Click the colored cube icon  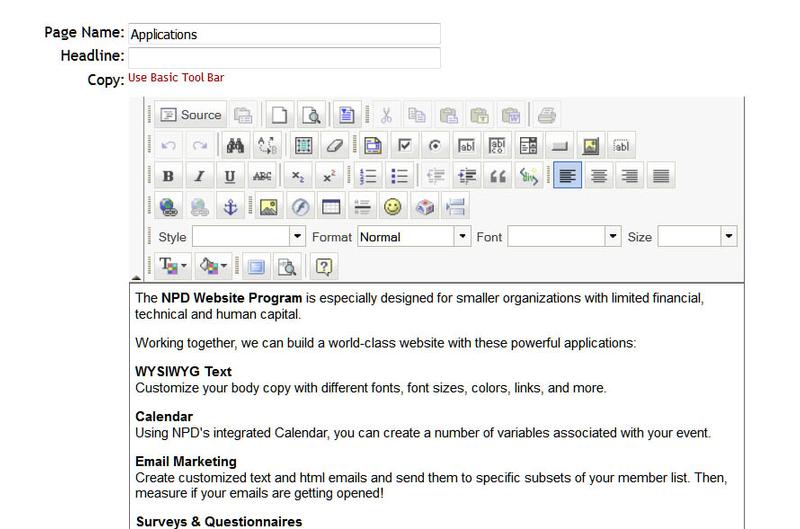point(424,207)
